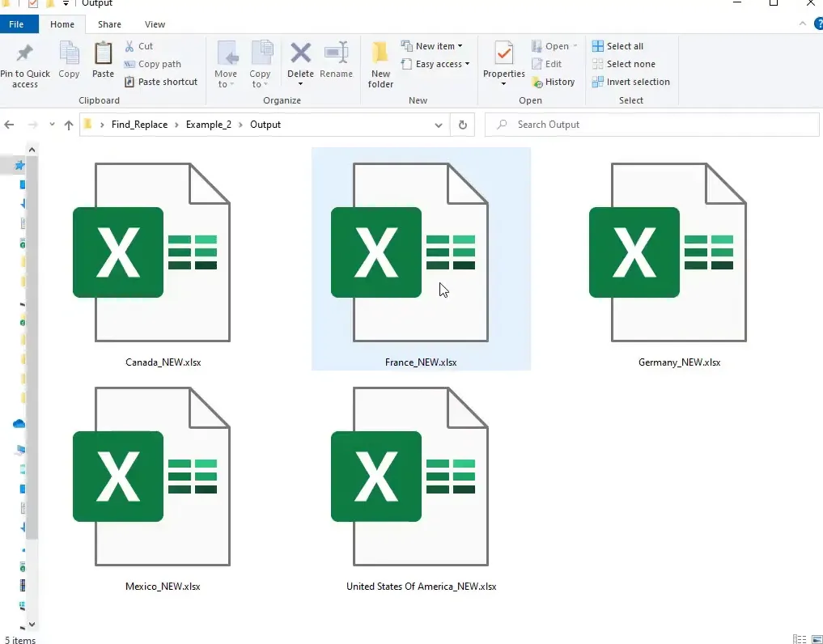Screen dimensions: 823x644
Task: Open the Customize Quick Access Toolbar arrow
Action: click(x=66, y=4)
